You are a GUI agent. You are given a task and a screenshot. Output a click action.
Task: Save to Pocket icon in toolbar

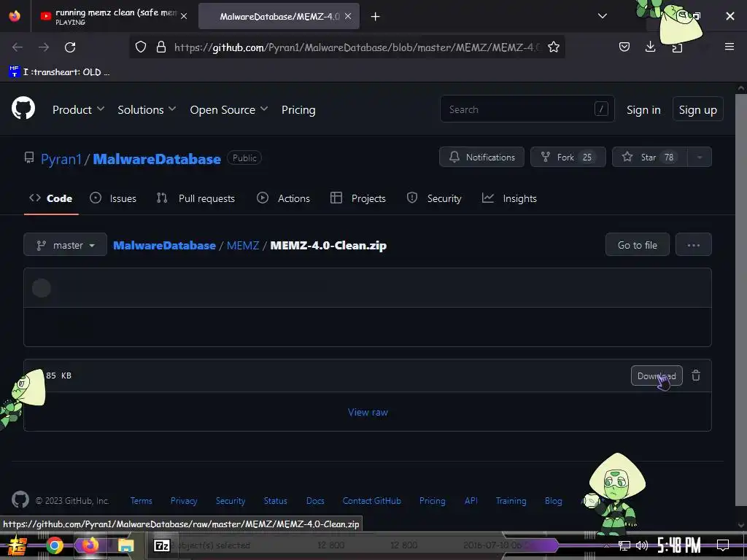coord(624,47)
